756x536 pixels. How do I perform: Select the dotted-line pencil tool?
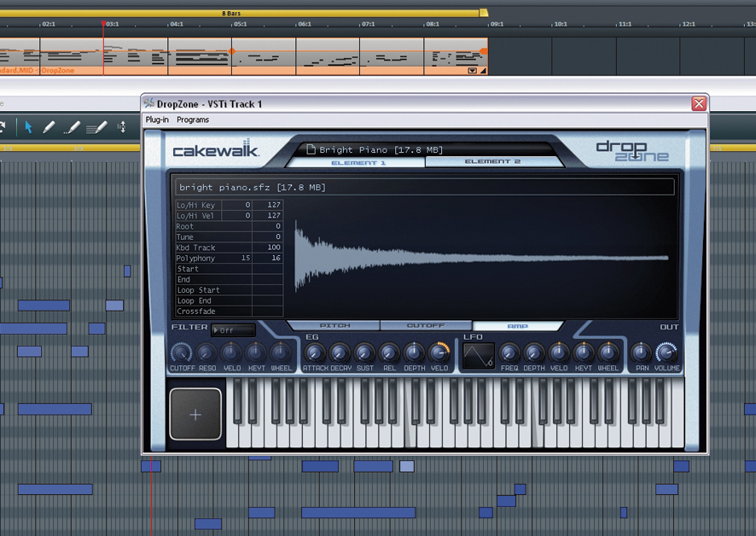[72, 128]
